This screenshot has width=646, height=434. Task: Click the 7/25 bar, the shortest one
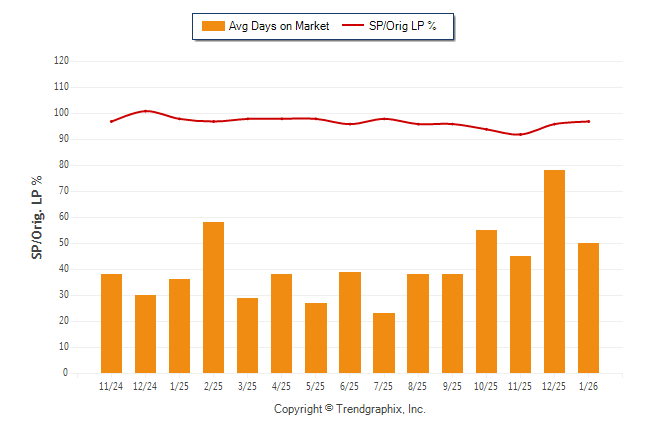384,343
